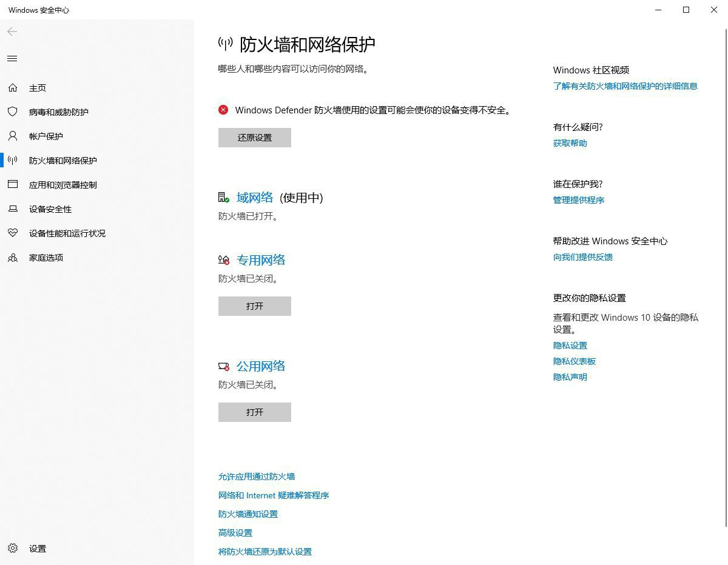728x565 pixels.
Task: Click the red error warning icon
Action: [x=223, y=110]
